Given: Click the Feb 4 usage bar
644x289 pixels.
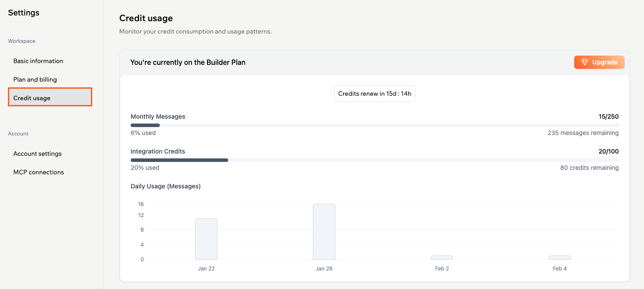Looking at the screenshot, I should click(x=560, y=258).
